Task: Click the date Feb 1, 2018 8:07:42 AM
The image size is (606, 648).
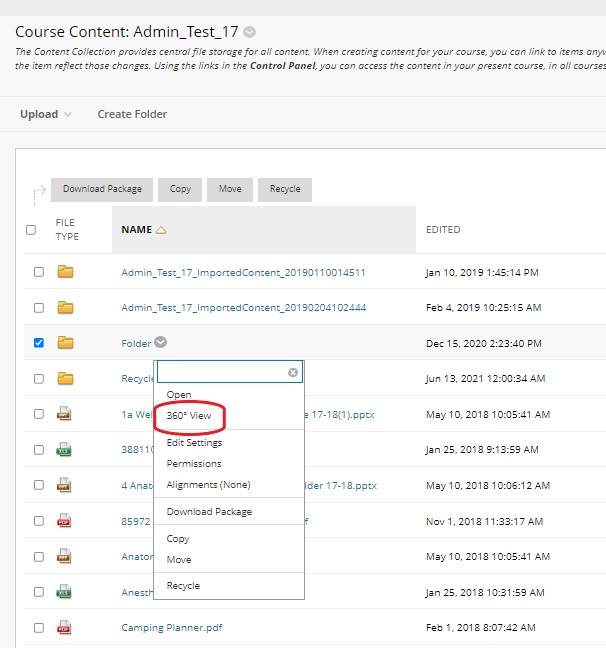Action: pyautogui.click(x=480, y=628)
